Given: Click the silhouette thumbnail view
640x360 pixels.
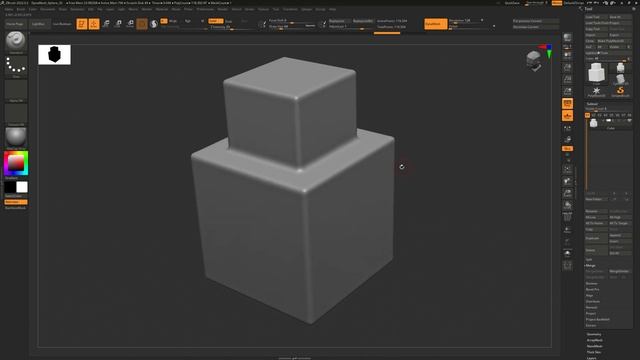Looking at the screenshot, I should 54,55.
